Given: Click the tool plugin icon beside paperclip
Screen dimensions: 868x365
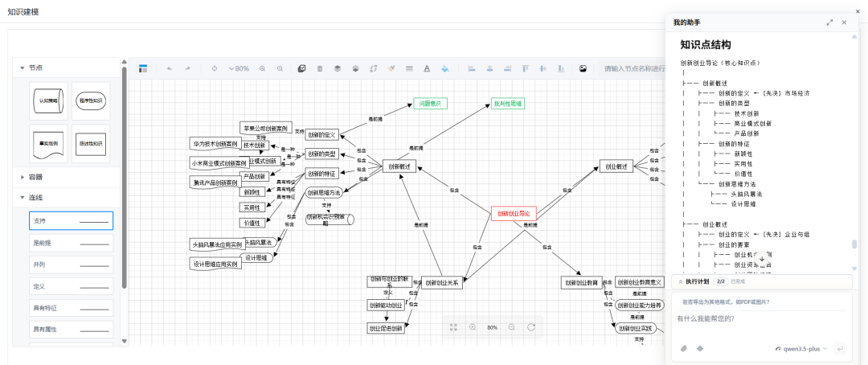Looking at the screenshot, I should pos(700,348).
